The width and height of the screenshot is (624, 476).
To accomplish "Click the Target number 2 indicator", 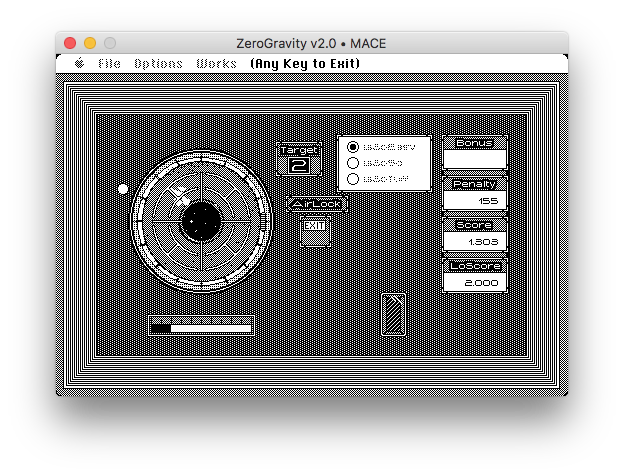I will coord(299,164).
